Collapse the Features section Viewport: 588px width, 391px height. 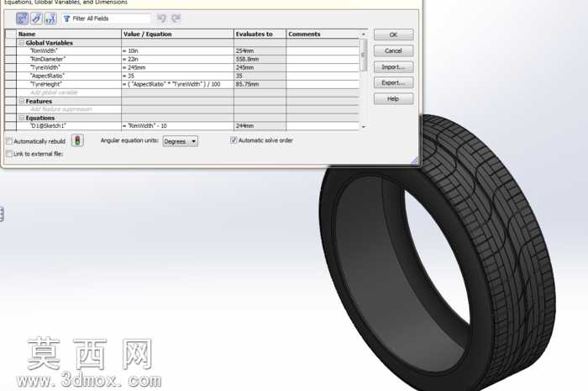pyautogui.click(x=22, y=101)
